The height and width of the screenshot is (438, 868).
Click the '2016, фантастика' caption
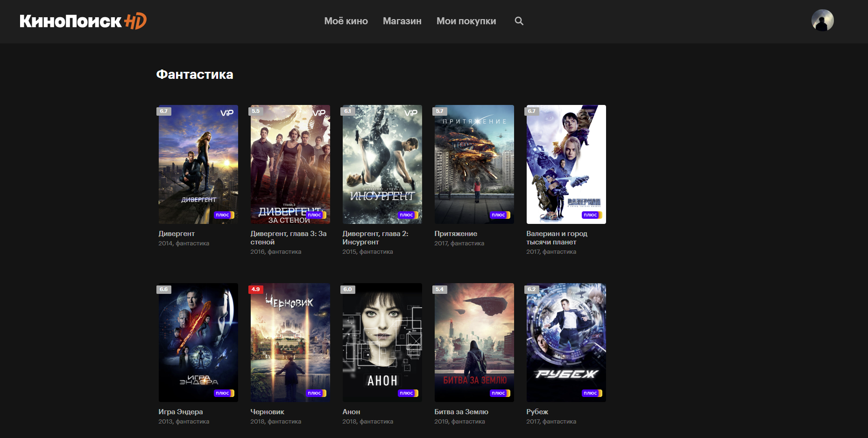click(275, 252)
